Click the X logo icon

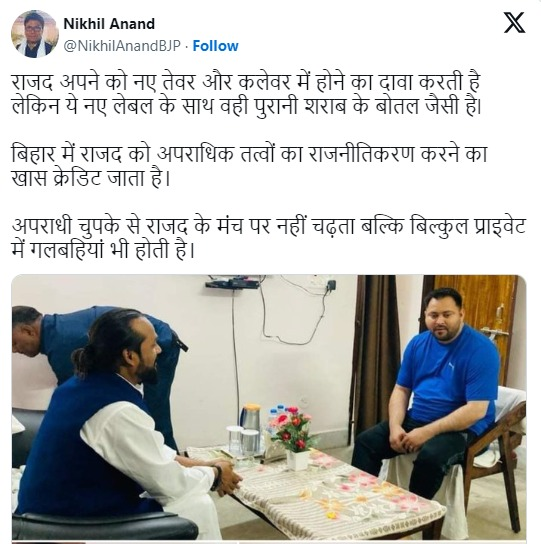point(514,23)
